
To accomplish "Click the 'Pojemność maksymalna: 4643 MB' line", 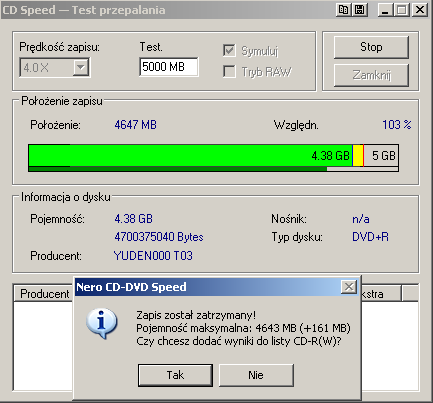I will [x=243, y=328].
